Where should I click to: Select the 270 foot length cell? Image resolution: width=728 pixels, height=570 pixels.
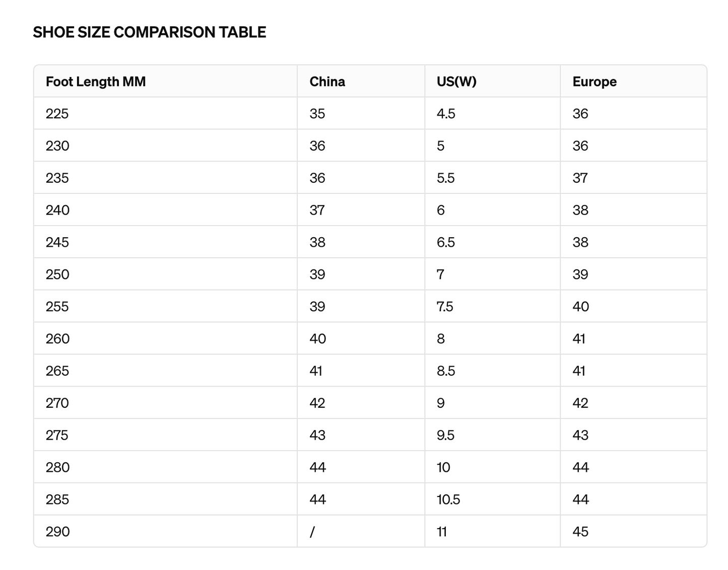coord(165,403)
